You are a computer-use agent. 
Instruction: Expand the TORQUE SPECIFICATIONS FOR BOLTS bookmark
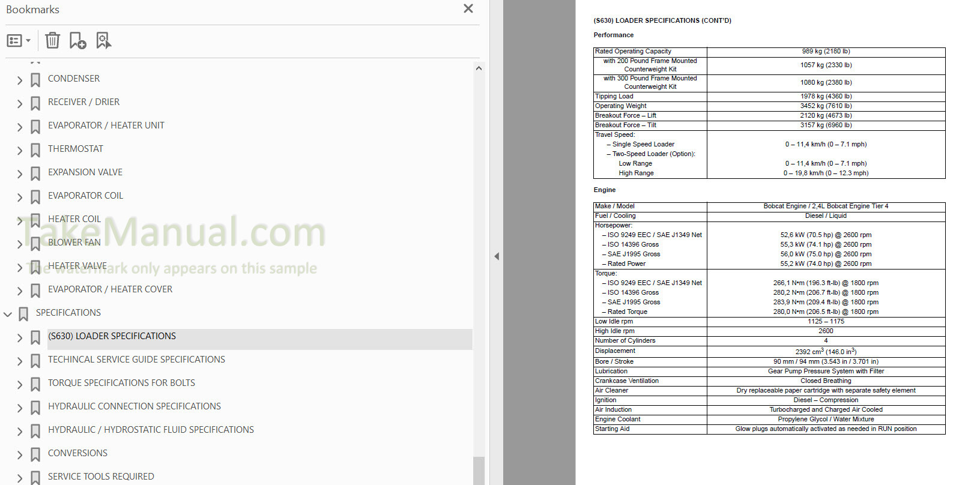click(20, 385)
